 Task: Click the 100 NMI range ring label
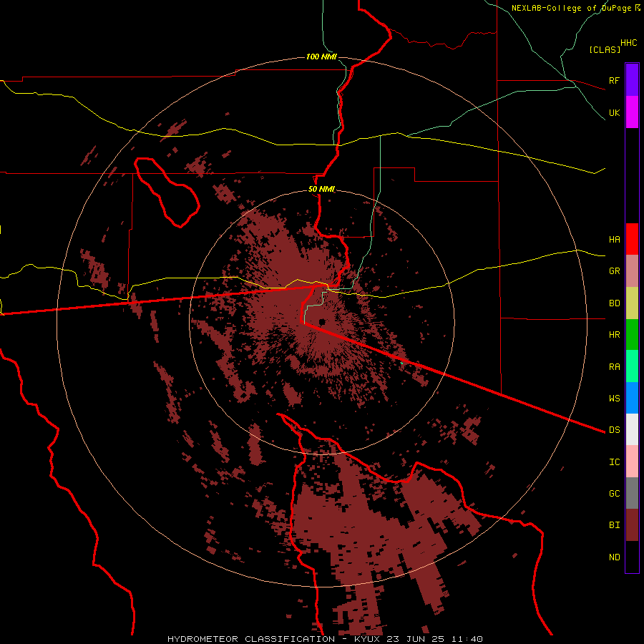point(321,57)
